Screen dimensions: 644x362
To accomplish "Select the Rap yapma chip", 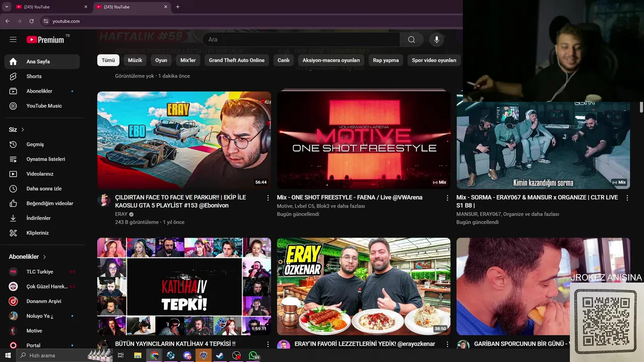I will (386, 60).
